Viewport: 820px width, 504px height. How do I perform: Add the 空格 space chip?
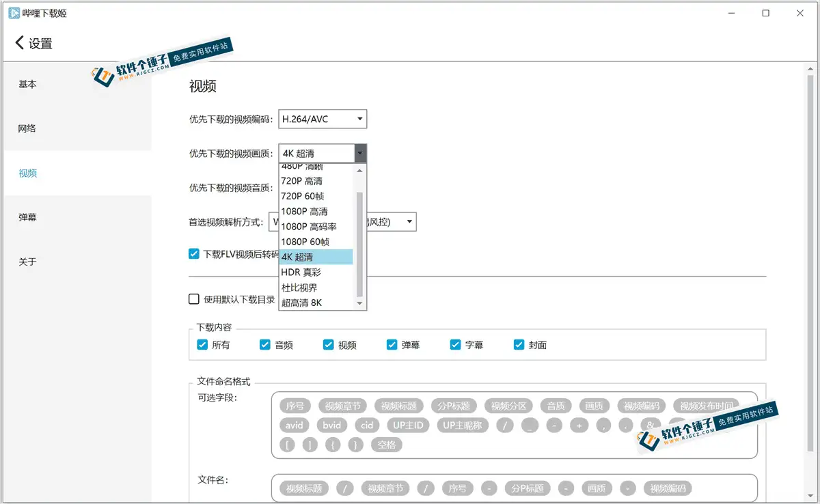(387, 445)
